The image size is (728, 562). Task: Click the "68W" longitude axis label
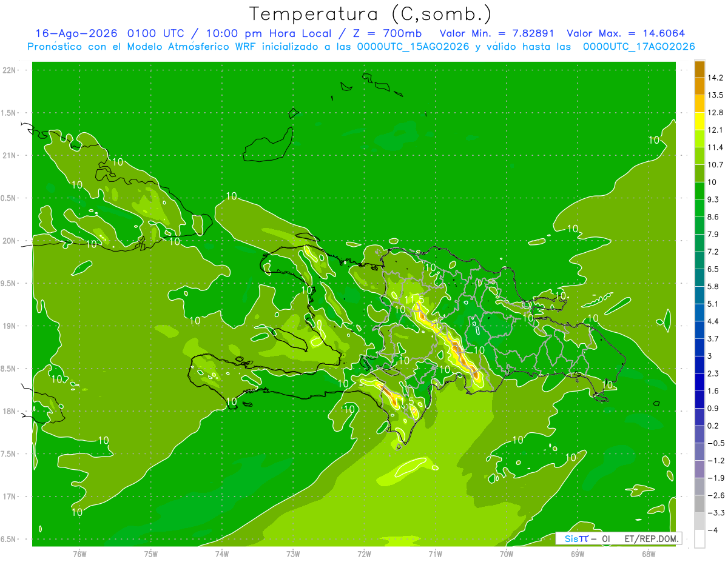click(649, 554)
